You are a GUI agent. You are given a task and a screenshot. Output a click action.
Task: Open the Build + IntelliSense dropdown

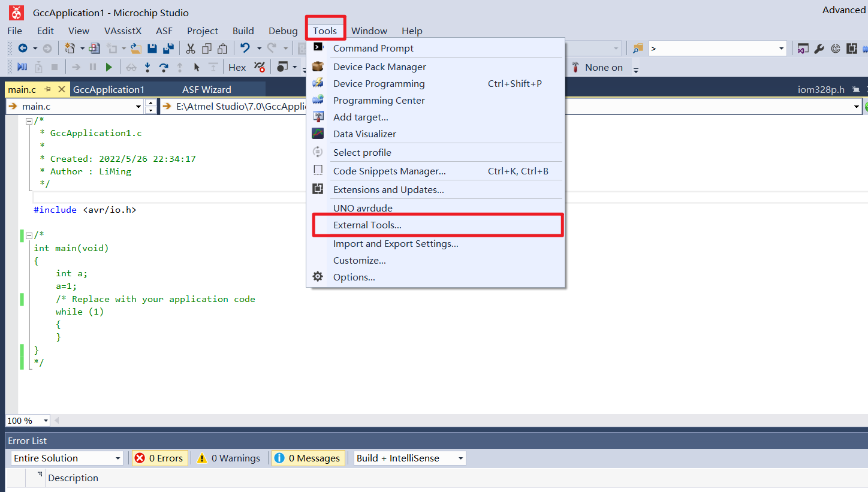(x=460, y=458)
